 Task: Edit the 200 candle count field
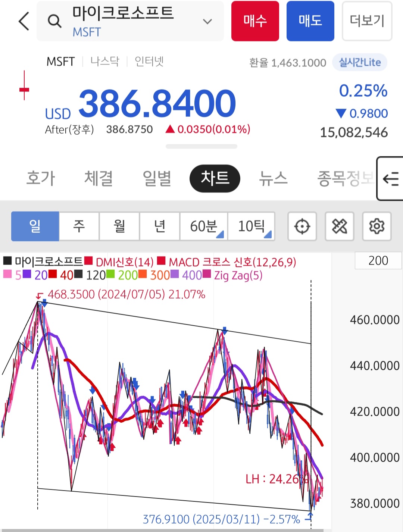[378, 260]
